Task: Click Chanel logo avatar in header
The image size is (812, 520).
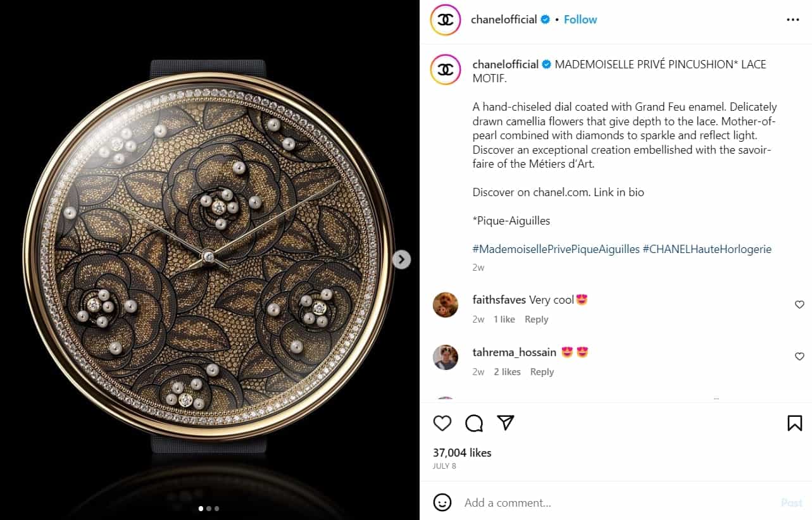Action: [x=446, y=20]
